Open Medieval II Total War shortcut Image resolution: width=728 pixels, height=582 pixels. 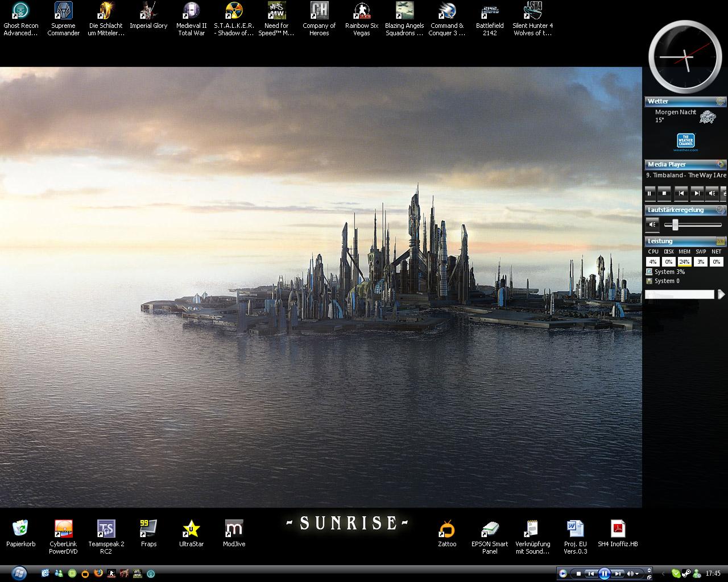[x=191, y=19]
